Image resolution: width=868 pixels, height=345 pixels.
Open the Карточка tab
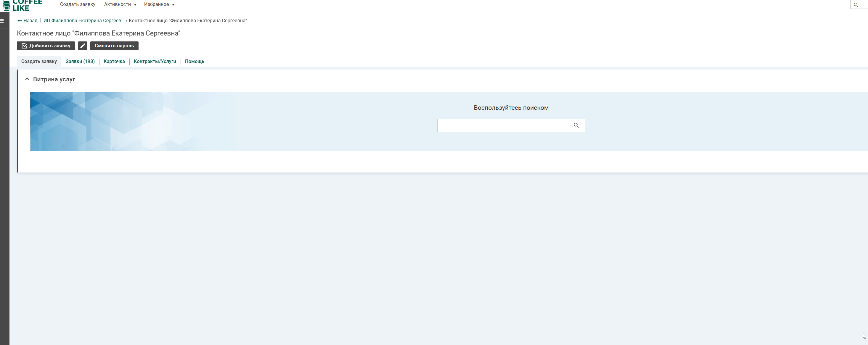click(x=114, y=61)
